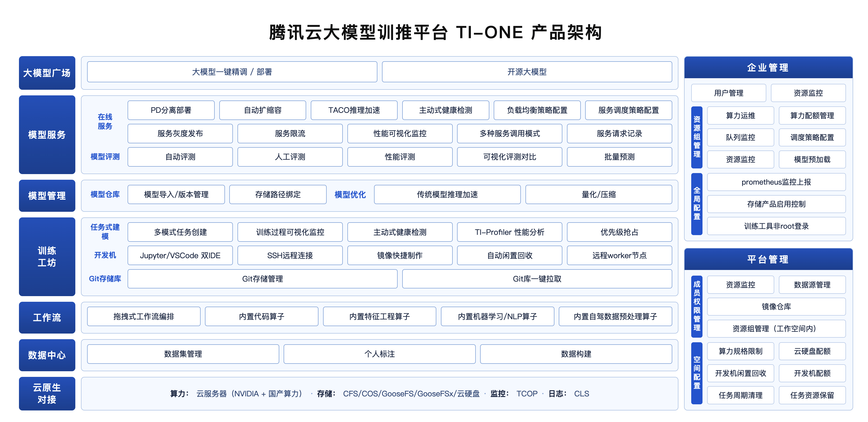The height and width of the screenshot is (422, 868).
Task: Select the 负载均衡策略配置 box
Action: pos(537,110)
